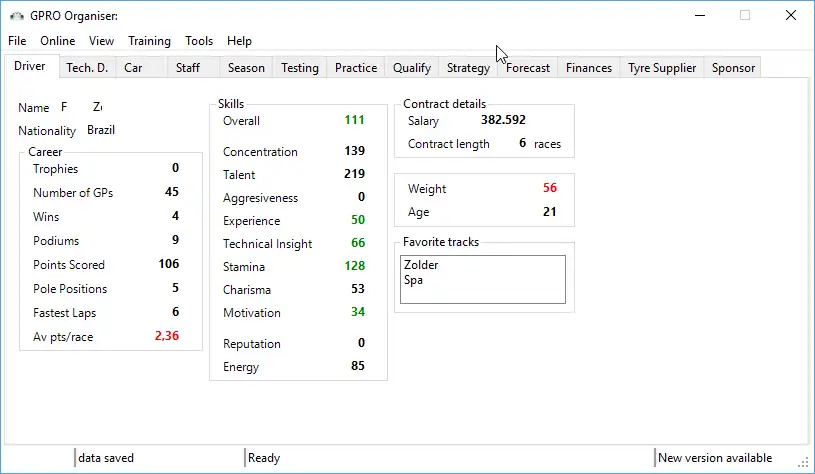Viewport: 815px width, 474px height.
Task: Click the Weight value 56
Action: 550,188
